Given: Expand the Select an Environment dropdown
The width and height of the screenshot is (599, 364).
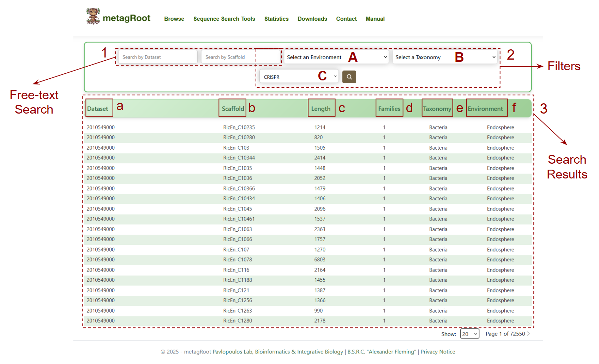Looking at the screenshot, I should pos(336,57).
